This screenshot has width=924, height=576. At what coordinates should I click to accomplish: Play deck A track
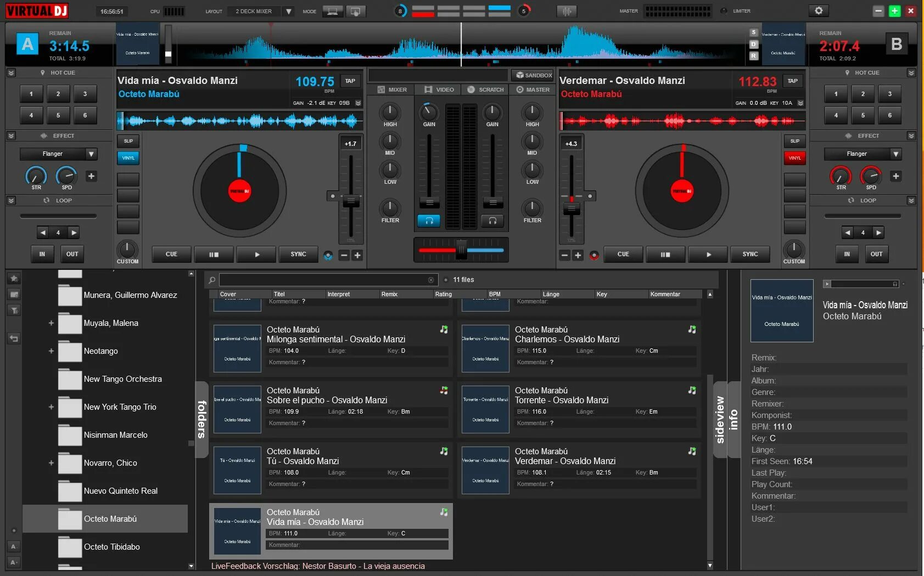coord(257,255)
